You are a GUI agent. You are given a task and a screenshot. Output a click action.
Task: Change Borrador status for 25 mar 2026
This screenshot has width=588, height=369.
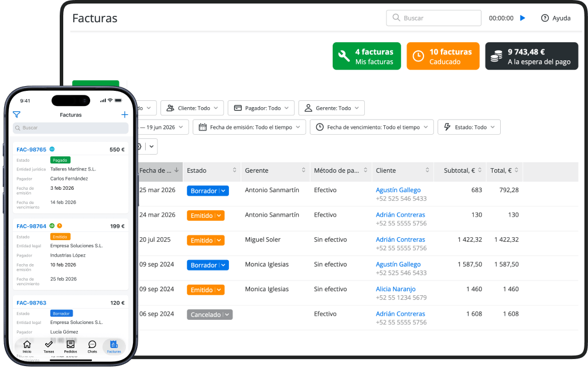click(208, 191)
